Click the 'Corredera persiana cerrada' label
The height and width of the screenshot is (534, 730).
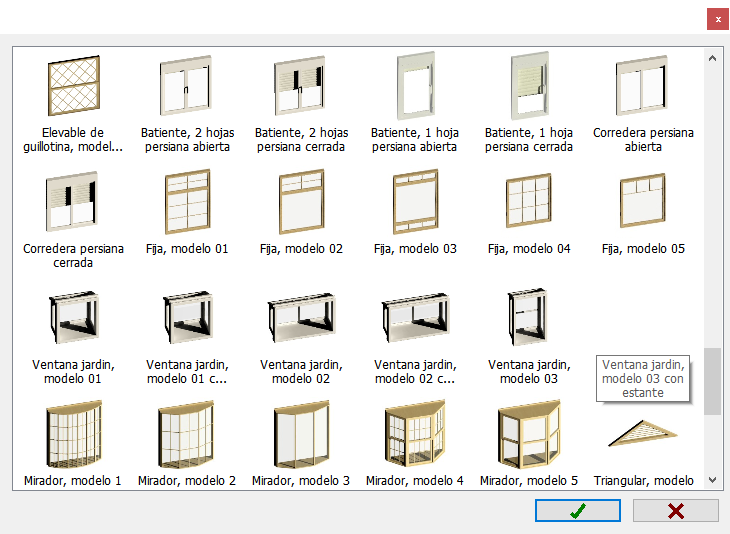coord(73,256)
